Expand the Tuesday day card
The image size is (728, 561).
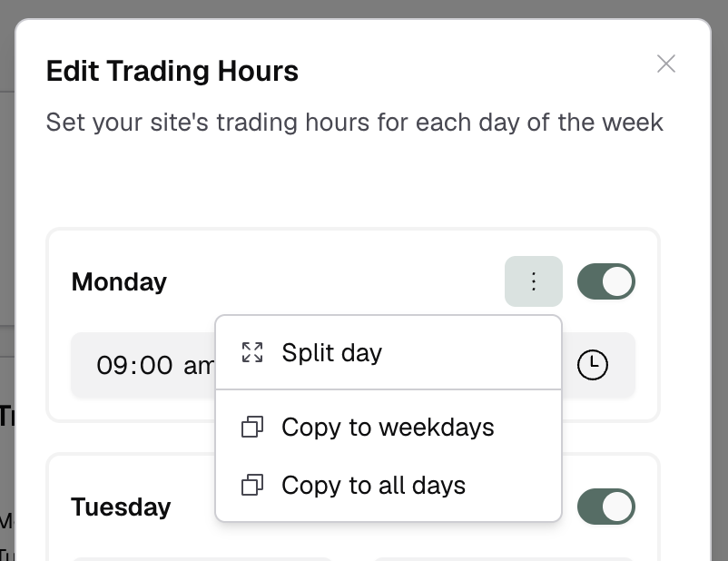click(x=121, y=507)
